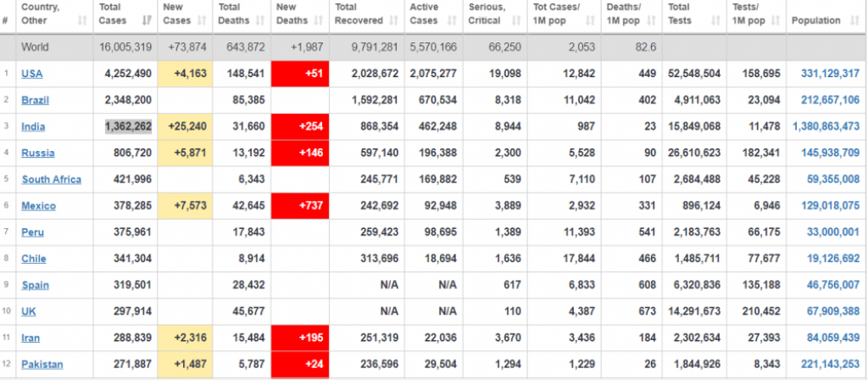Image resolution: width=868 pixels, height=380 pixels.
Task: Sort by Total Recovered column arrows
Action: (395, 20)
